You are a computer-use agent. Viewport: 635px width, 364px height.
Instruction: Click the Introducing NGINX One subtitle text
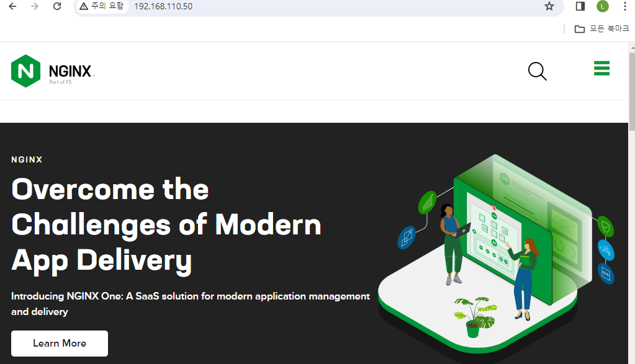coord(191,304)
